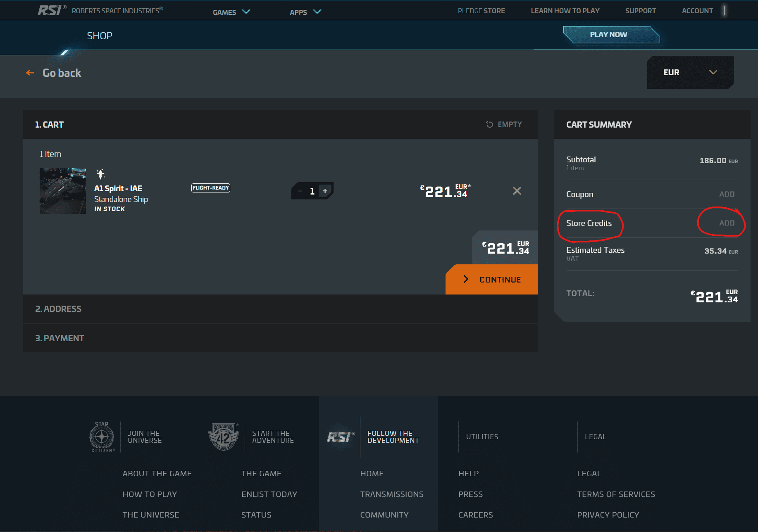Click the Flight-Ready badge
The image size is (758, 532).
click(211, 188)
